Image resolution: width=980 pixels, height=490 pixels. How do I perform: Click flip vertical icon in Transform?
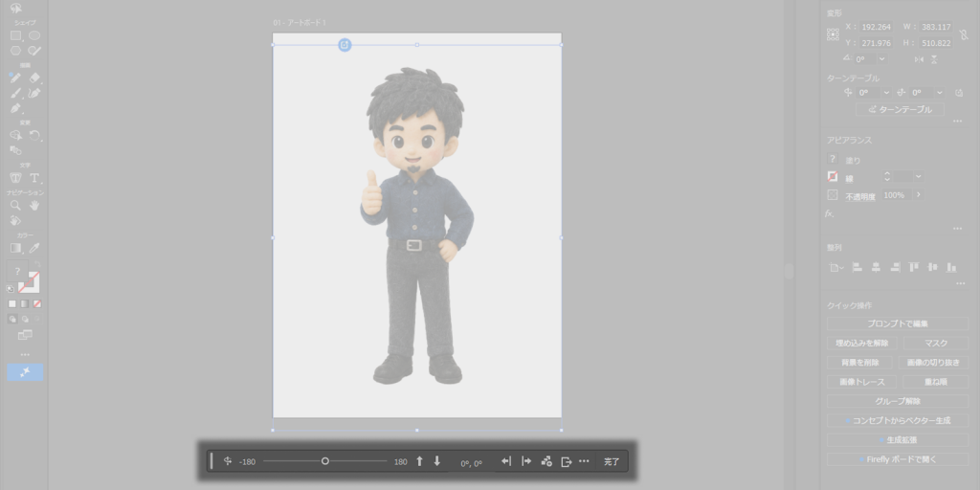934,59
